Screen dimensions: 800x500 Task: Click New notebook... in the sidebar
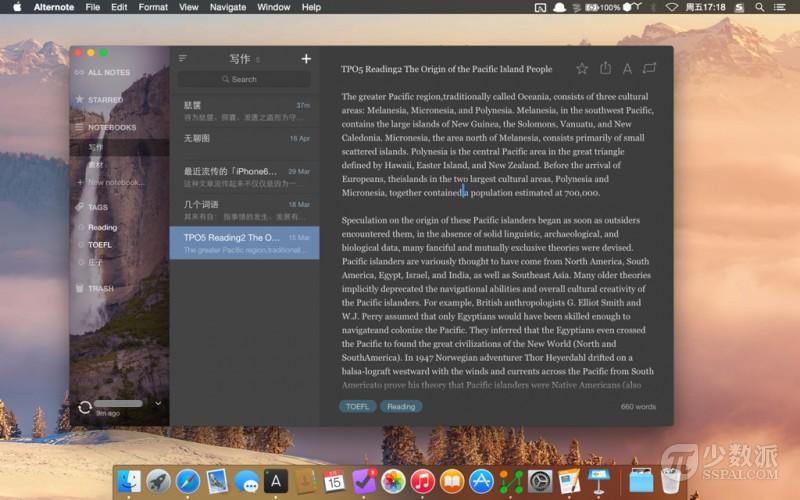coord(114,182)
